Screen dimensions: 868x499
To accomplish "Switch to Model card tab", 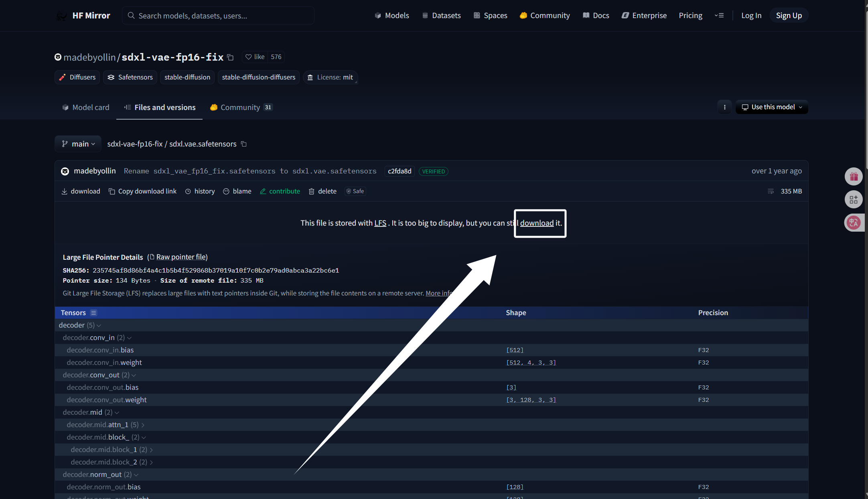I will click(86, 107).
